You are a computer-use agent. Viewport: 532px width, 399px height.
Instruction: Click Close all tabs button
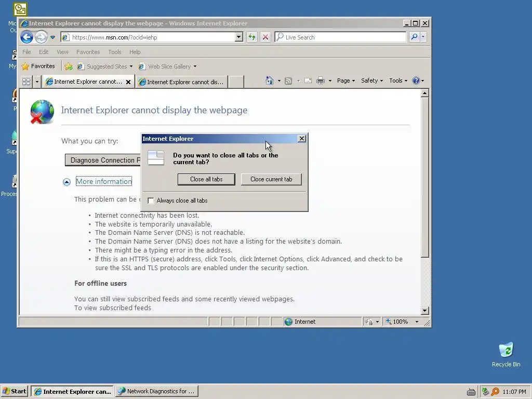coord(206,179)
